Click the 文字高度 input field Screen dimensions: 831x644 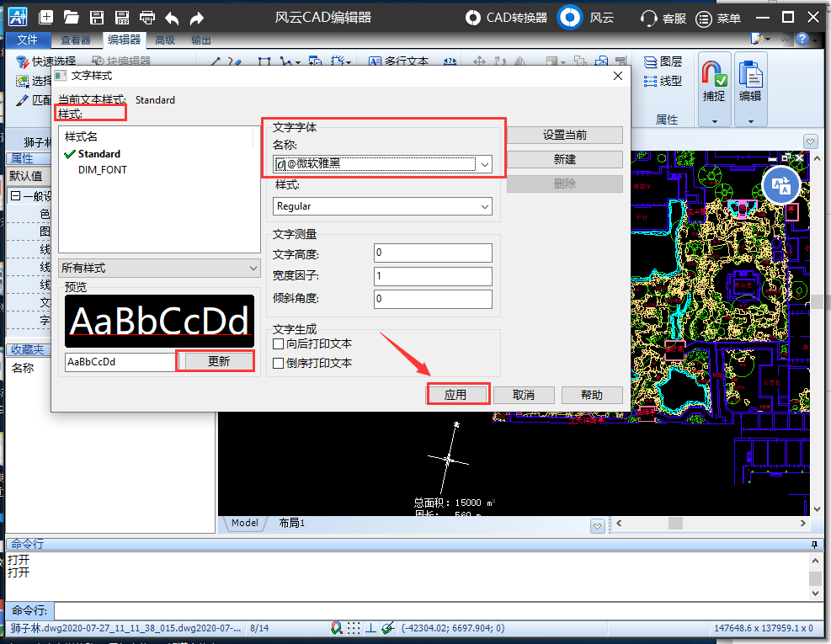[433, 253]
